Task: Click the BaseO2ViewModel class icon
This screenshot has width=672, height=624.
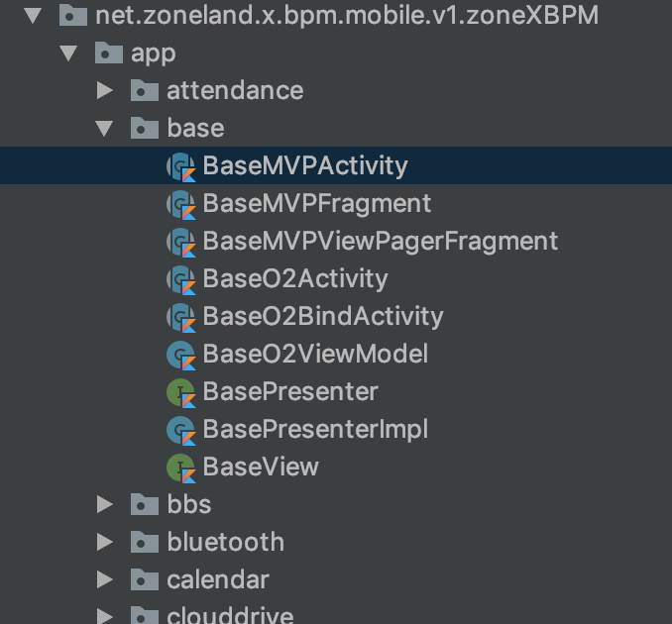Action: tap(181, 355)
